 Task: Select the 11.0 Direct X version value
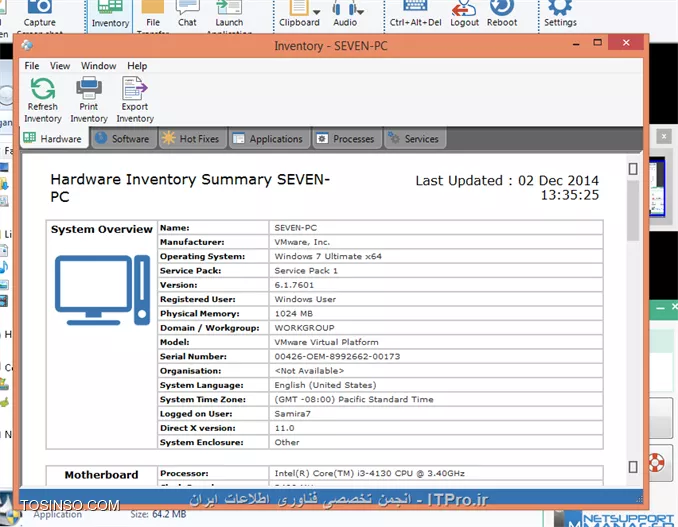(285, 428)
